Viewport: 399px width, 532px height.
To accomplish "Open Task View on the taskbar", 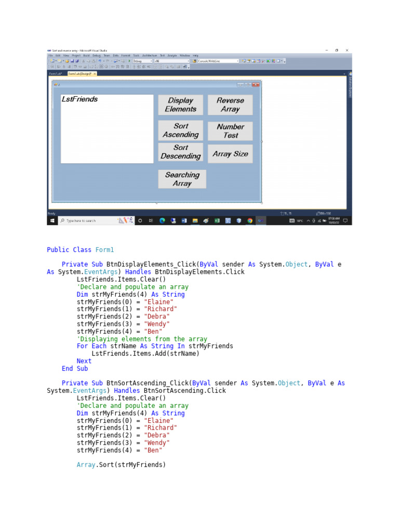I will pyautogui.click(x=151, y=220).
